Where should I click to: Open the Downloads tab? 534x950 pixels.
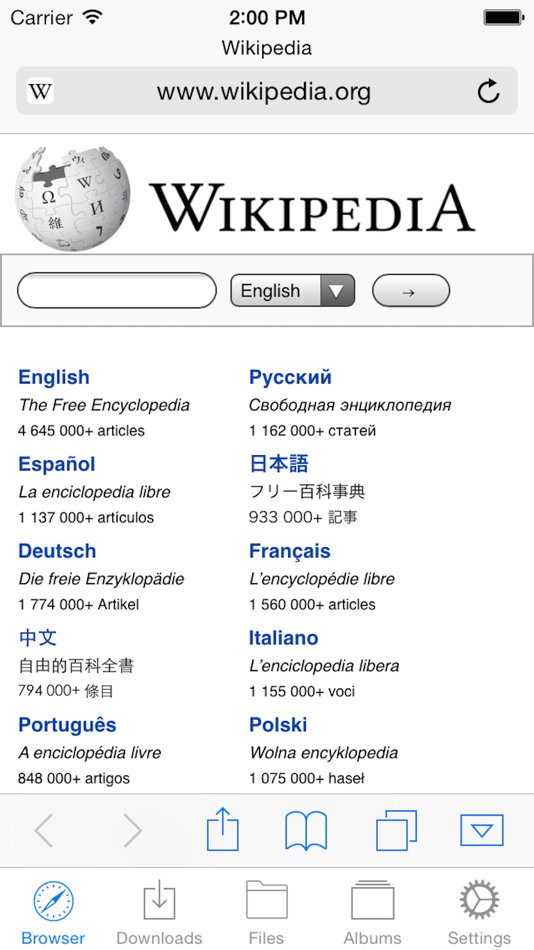pos(159,914)
